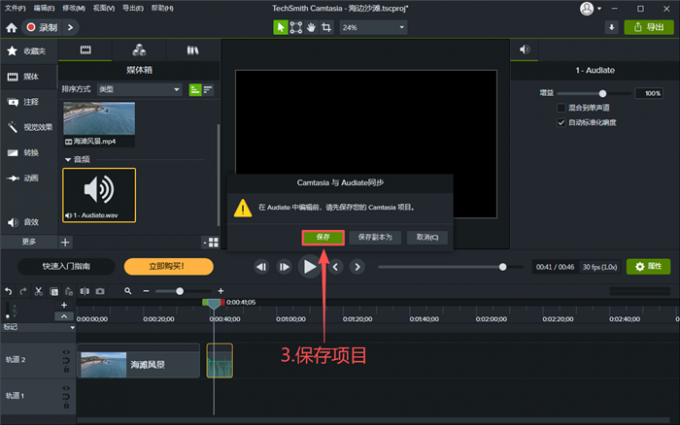Toggle magnetic track on 轨道 2
This screenshot has width=680, height=425.
click(x=66, y=361)
